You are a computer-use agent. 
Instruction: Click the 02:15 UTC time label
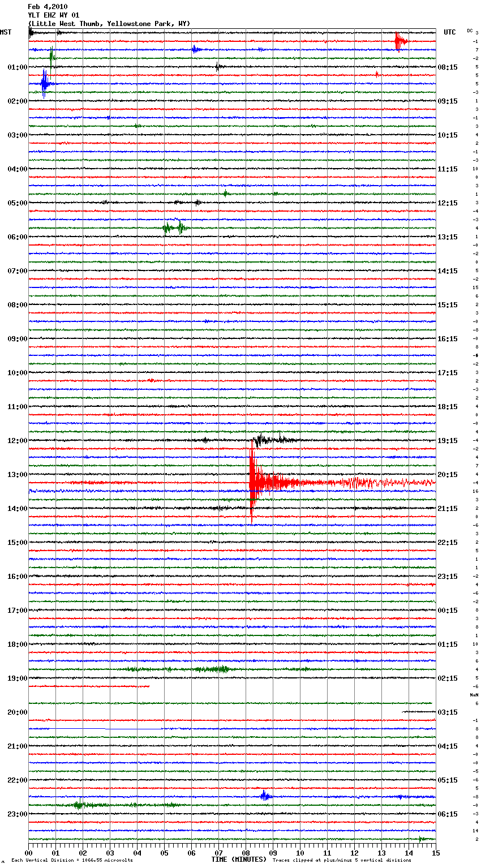448,678
